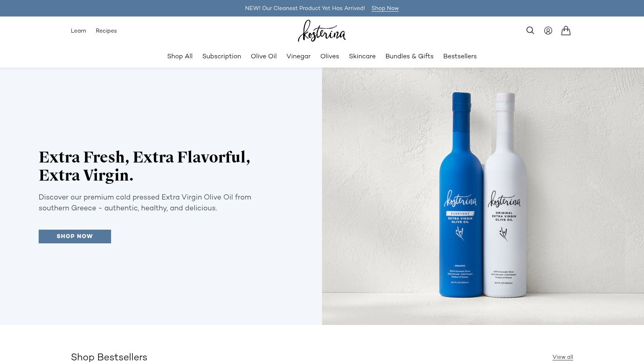644x362 pixels.
Task: Click the Learn link
Action: coord(78,31)
